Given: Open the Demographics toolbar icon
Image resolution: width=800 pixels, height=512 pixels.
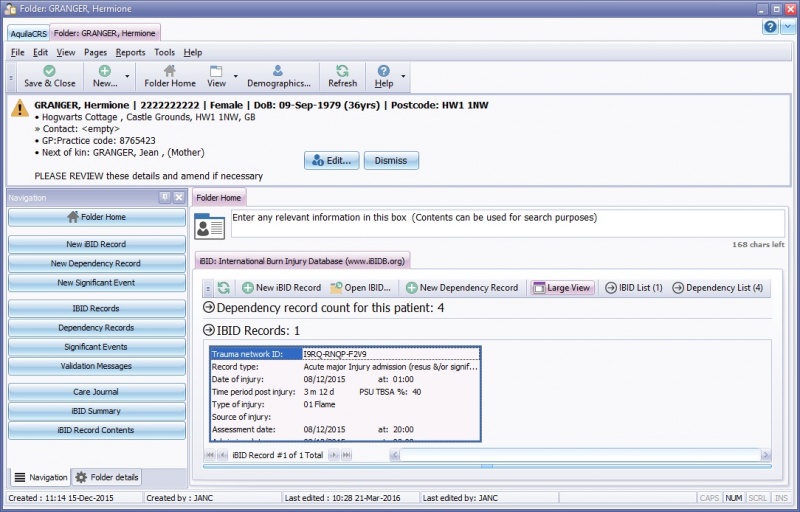Looking at the screenshot, I should (x=277, y=71).
